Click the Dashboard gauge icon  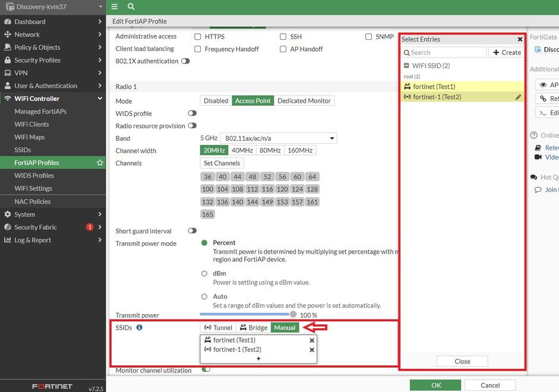pyautogui.click(x=8, y=22)
